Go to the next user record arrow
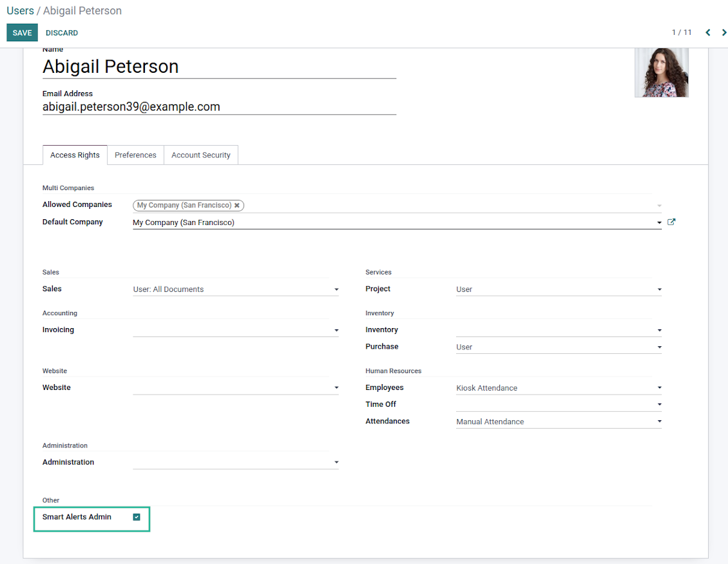 coord(724,33)
